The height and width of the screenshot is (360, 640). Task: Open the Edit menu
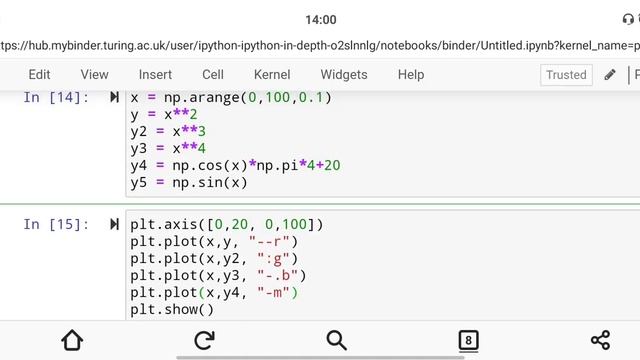tap(39, 75)
